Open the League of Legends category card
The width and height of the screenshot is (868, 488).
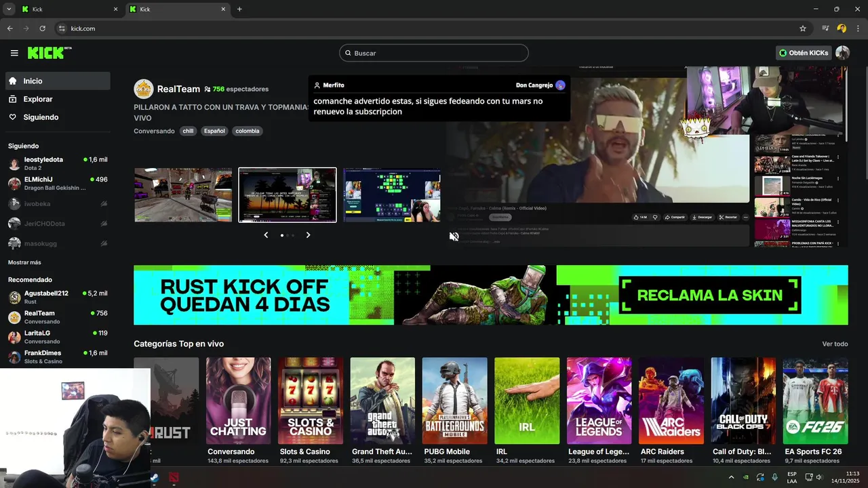[599, 401]
